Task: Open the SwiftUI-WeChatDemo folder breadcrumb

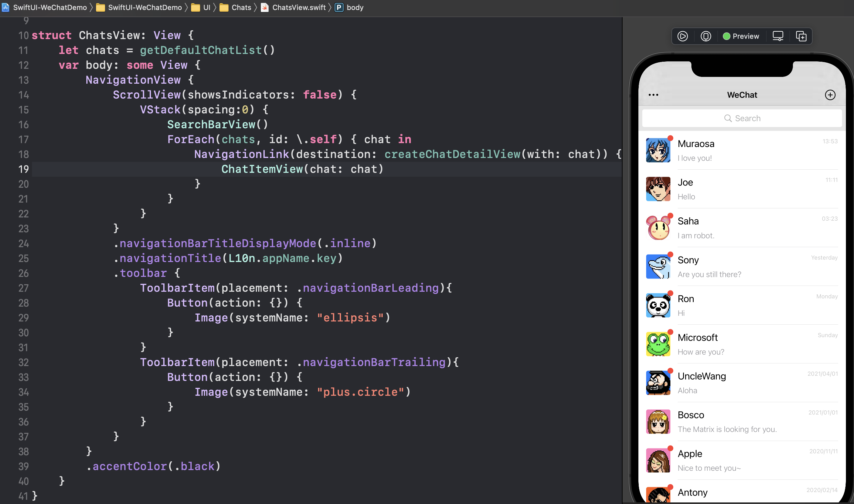Action: click(145, 7)
